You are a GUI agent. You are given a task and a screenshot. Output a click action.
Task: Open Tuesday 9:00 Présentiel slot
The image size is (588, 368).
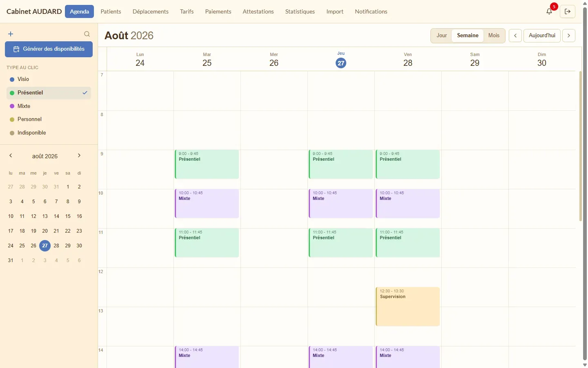pyautogui.click(x=207, y=164)
